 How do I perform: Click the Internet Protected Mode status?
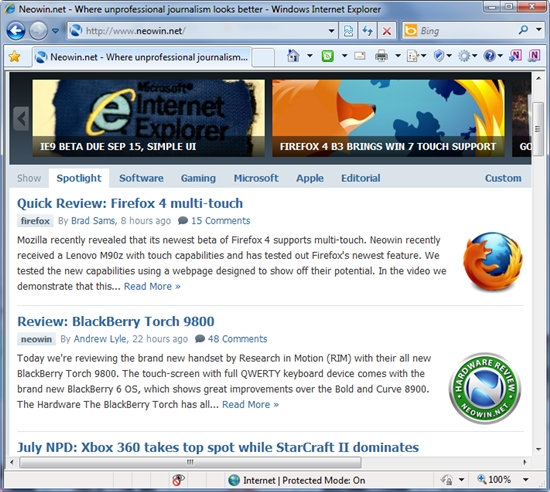[x=297, y=480]
